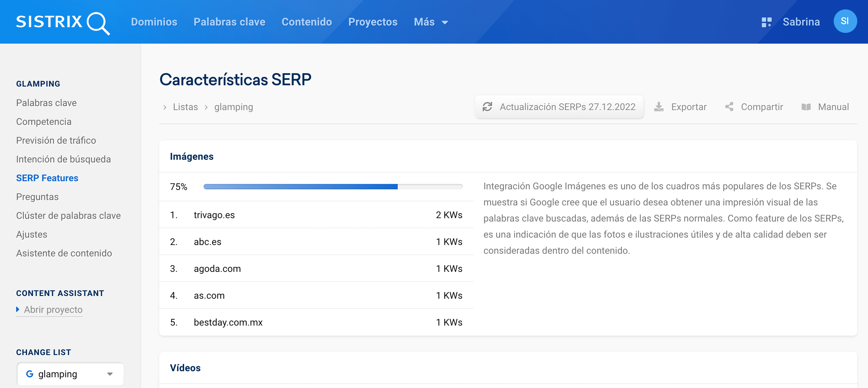Open Ajustes in the sidebar
The image size is (868, 388).
tap(32, 234)
